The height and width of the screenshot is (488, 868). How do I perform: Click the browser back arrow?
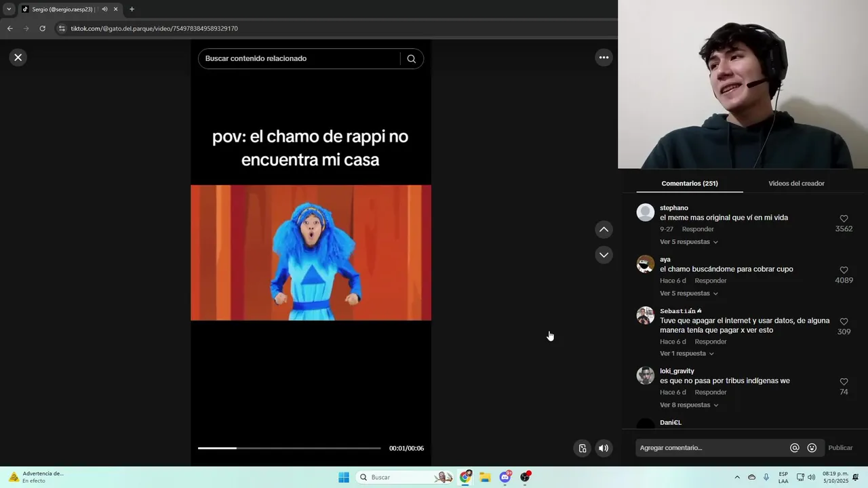click(9, 28)
